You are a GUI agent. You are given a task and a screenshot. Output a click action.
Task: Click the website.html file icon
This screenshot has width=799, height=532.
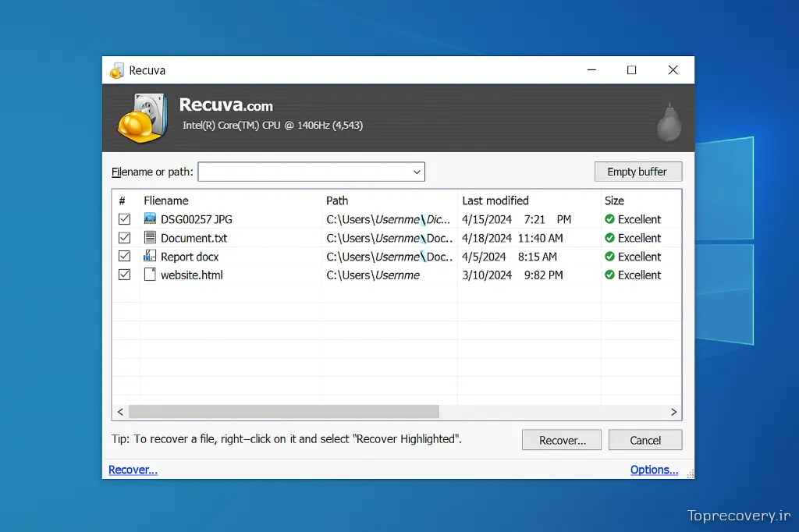click(151, 275)
